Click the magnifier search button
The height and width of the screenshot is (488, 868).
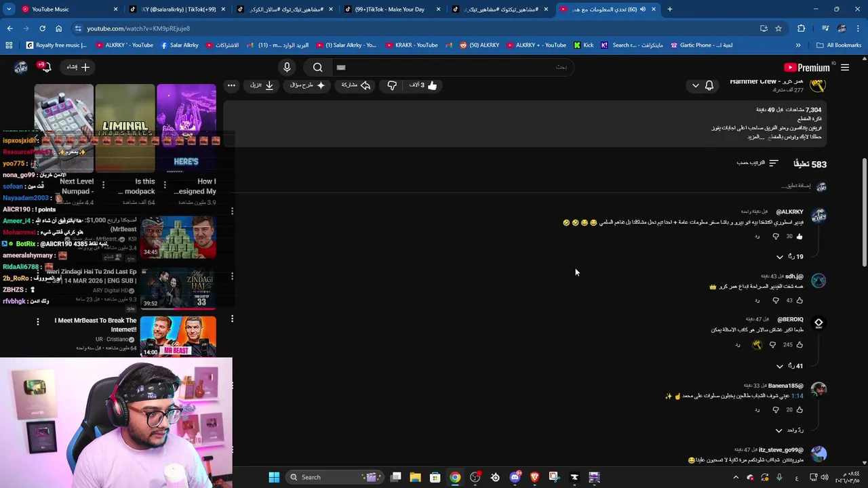[x=317, y=67]
